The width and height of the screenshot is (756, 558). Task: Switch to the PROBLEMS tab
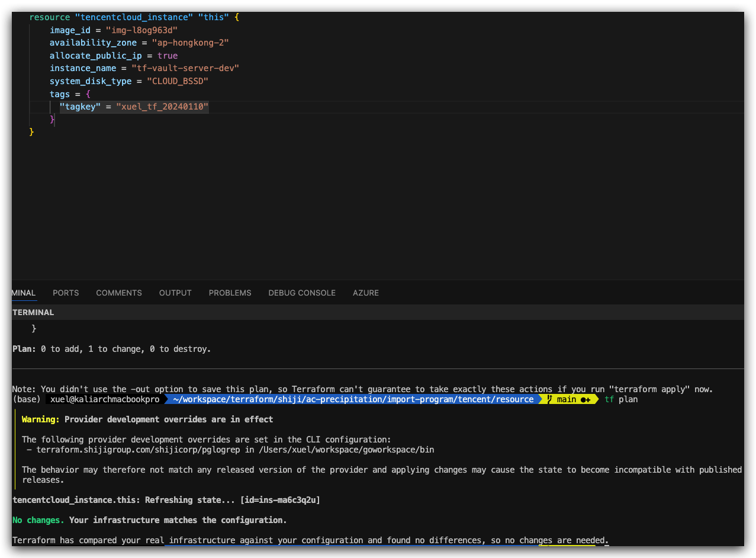pyautogui.click(x=230, y=293)
